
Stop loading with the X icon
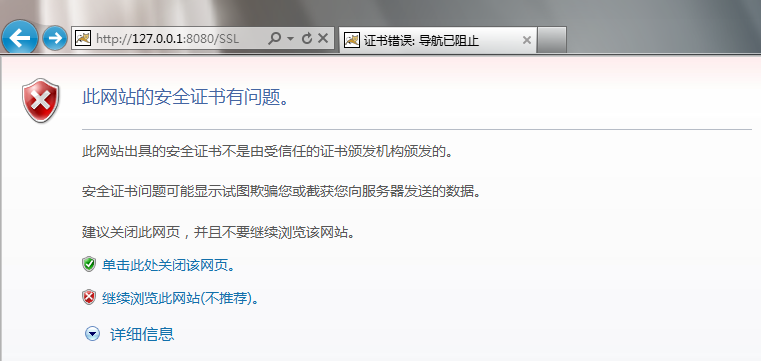coord(323,38)
